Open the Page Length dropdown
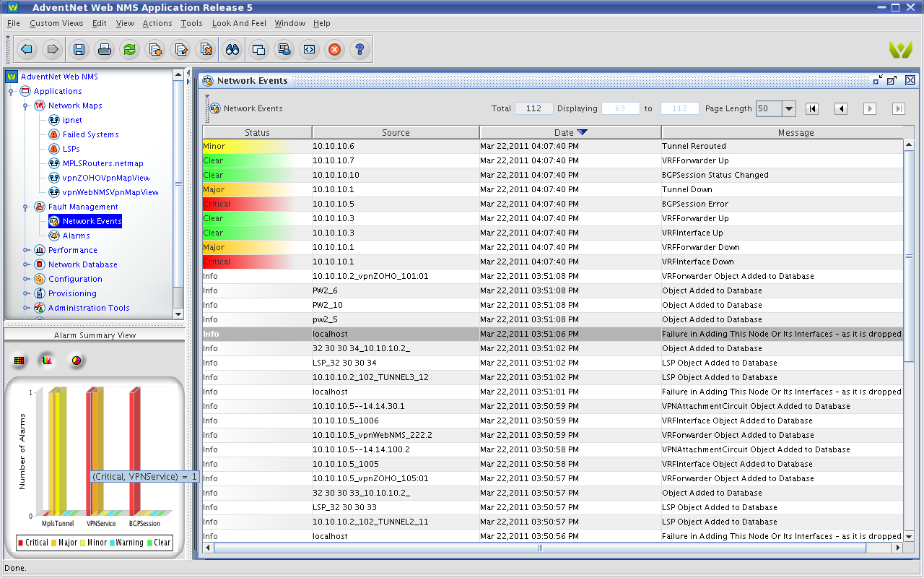 point(789,109)
